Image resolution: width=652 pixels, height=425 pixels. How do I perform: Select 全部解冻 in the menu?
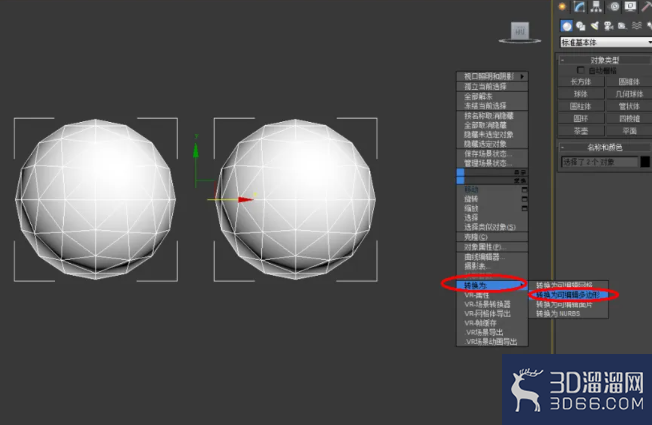click(x=492, y=96)
